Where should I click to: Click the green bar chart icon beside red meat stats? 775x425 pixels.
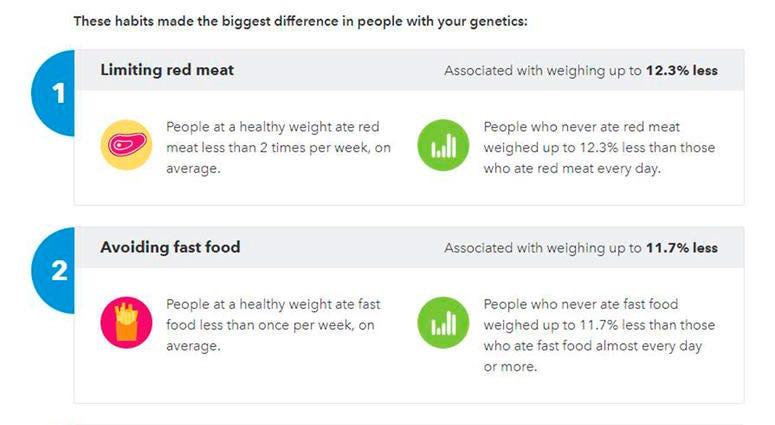point(443,145)
